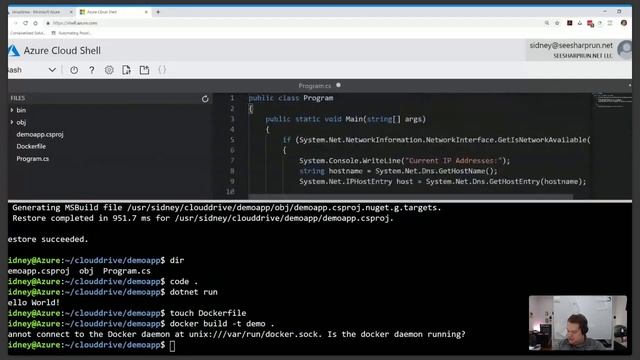The height and width of the screenshot is (360, 640).
Task: Click line number 5 in editor gutter
Action: click(x=232, y=140)
